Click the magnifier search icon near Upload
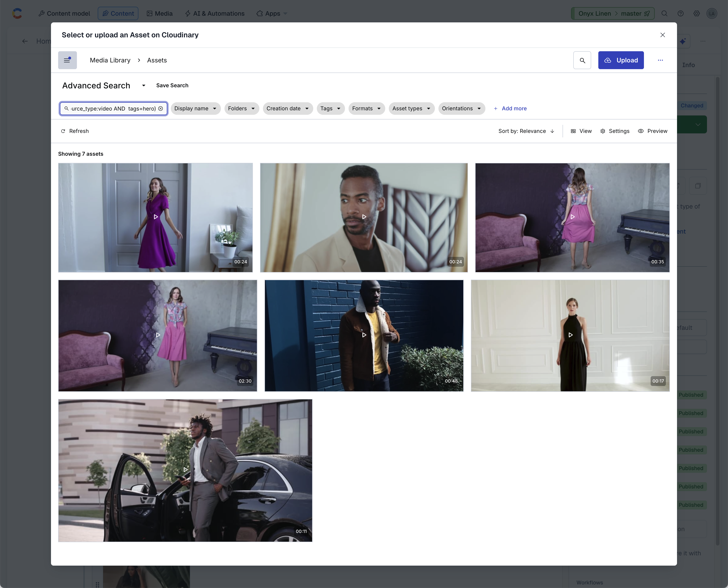Viewport: 728px width, 588px height. (x=582, y=60)
